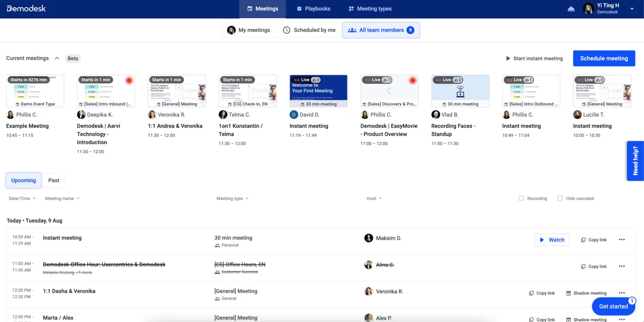Viewport: 644px width, 322px height.
Task: Click the Maksim D. avatar in the list
Action: 369,238
